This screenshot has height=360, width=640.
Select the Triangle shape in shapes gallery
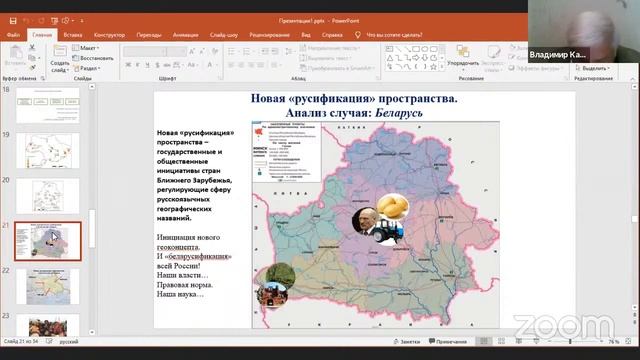(389, 58)
